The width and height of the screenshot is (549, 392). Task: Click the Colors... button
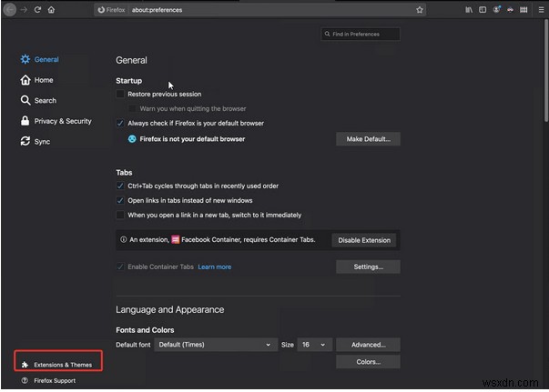(x=368, y=362)
